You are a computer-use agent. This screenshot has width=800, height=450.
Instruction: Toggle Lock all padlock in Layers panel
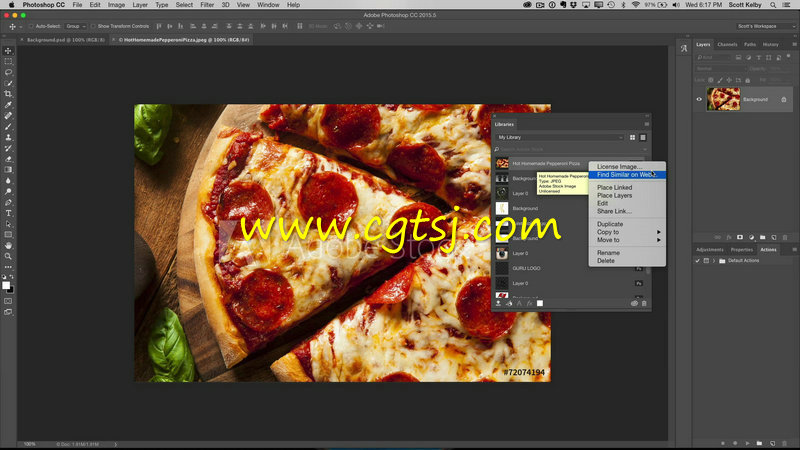click(x=747, y=80)
